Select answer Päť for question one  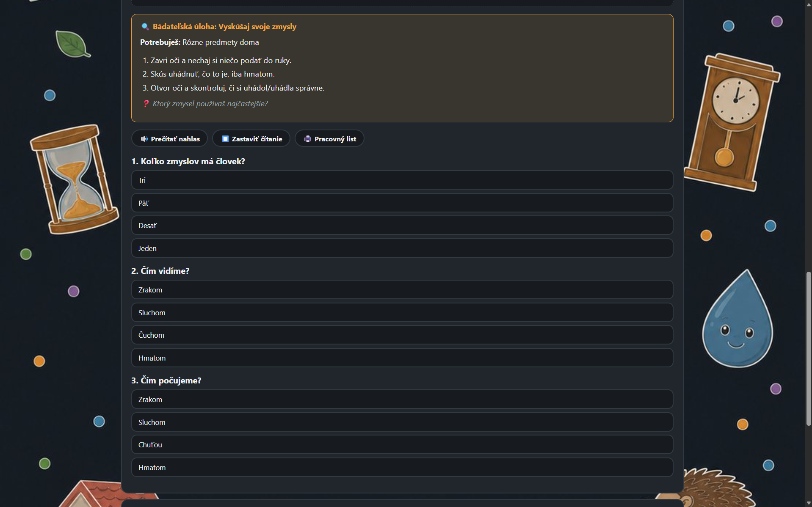click(402, 203)
